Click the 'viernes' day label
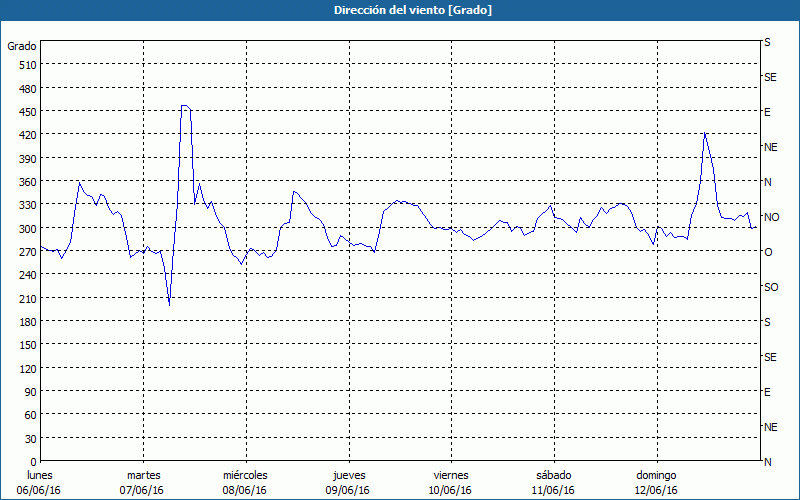The image size is (800, 500). click(x=451, y=475)
